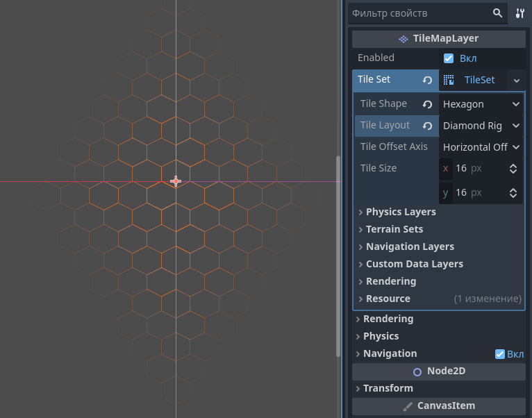Click the "(1 изменение)" text
532x418 pixels.
488,299
